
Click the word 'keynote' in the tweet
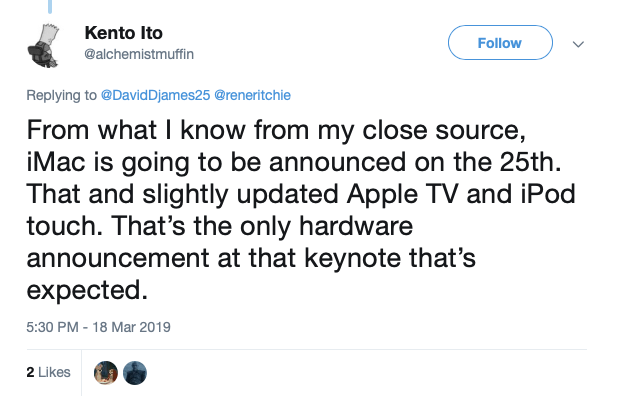pyautogui.click(x=352, y=258)
